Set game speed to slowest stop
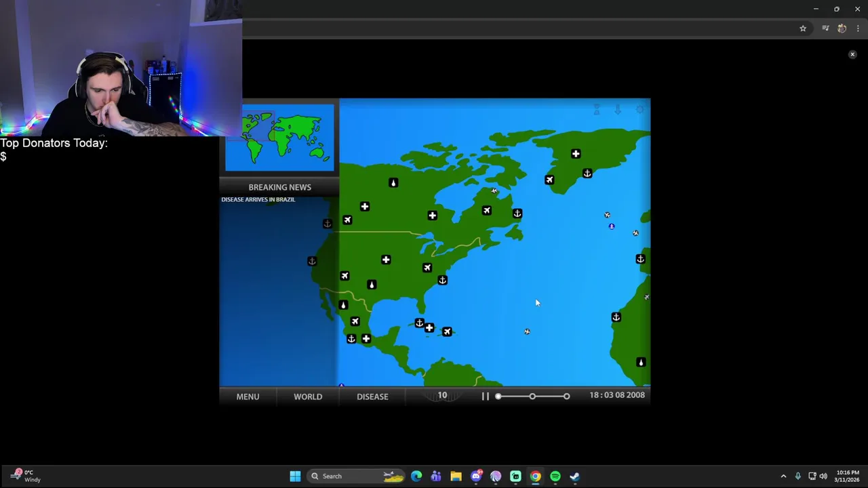 [498, 396]
